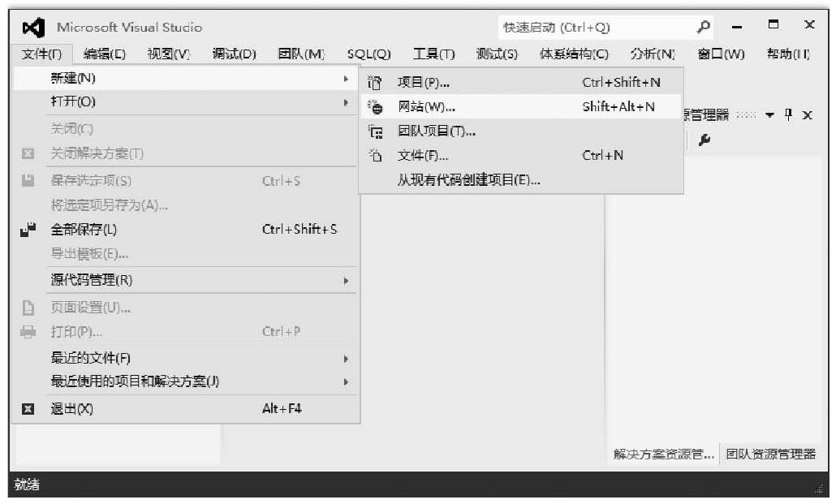Select 团队项目(T)... from the New submenu
The width and height of the screenshot is (836, 504).
(x=521, y=131)
